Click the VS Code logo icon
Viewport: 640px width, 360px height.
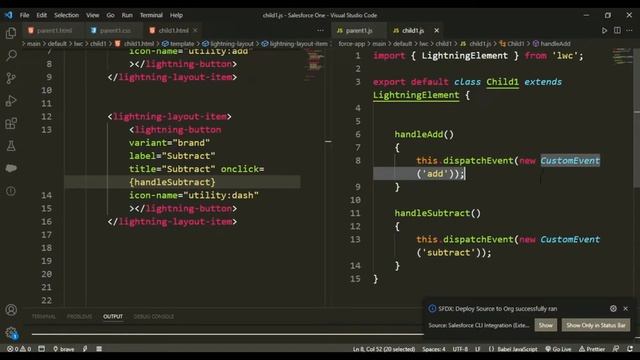click(9, 15)
